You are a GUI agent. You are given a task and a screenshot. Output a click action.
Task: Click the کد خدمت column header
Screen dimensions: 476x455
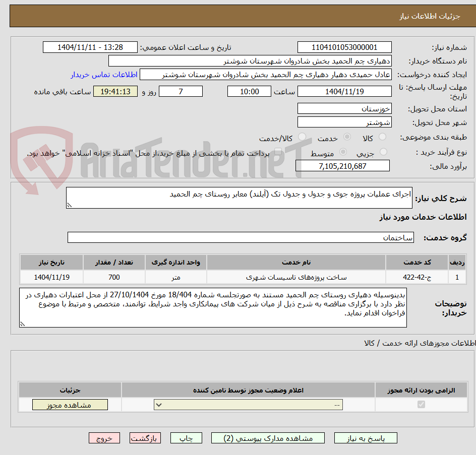pyautogui.click(x=417, y=263)
